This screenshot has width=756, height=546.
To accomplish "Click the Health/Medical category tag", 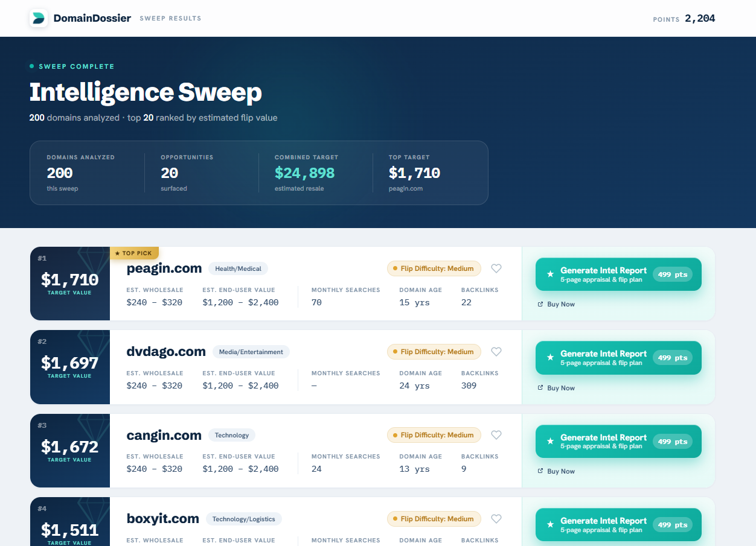I will (239, 269).
